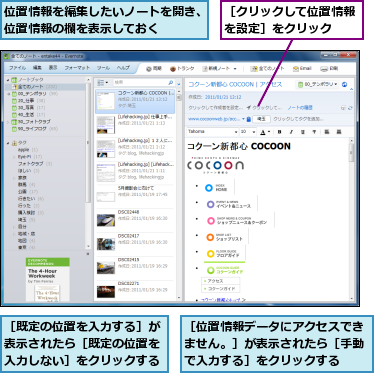This screenshot has height=373, width=374.
Task: Expand the 50_フォトクラブ notebook stack
Action: [8, 122]
